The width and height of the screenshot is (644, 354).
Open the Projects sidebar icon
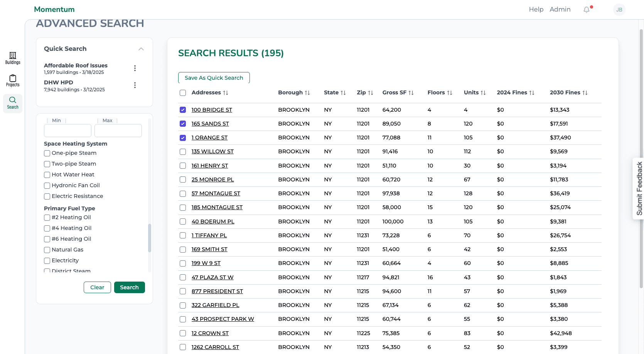(13, 81)
